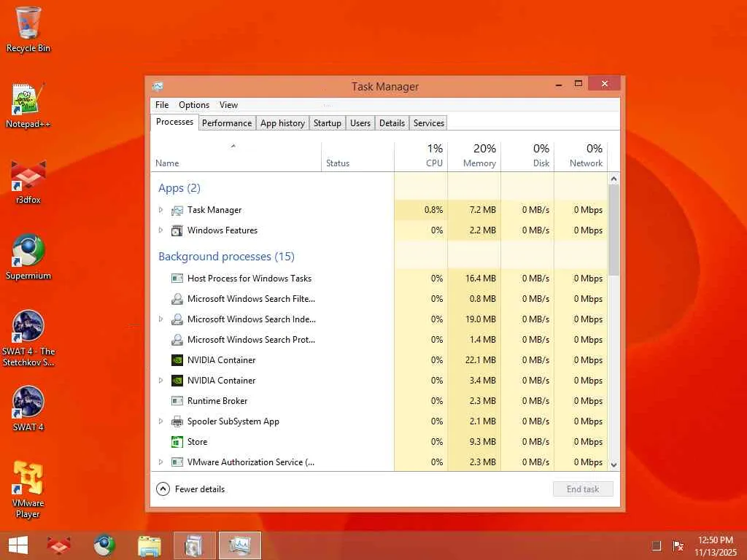Viewport: 747px width, 560px height.
Task: Switch to the App history tab
Action: [x=282, y=123]
